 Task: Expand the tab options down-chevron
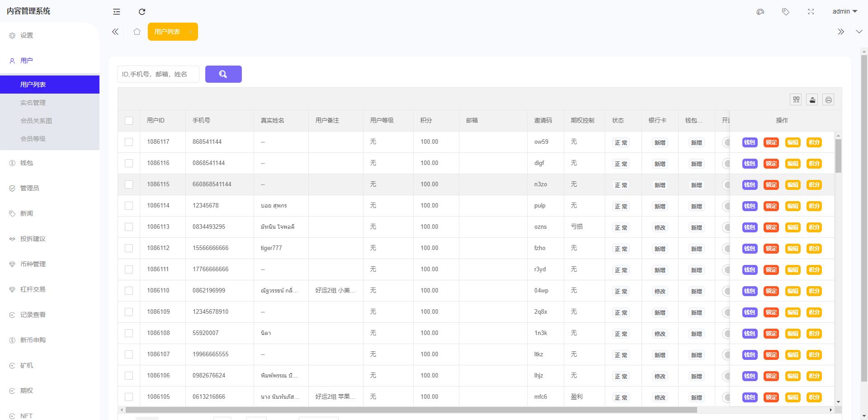(859, 32)
